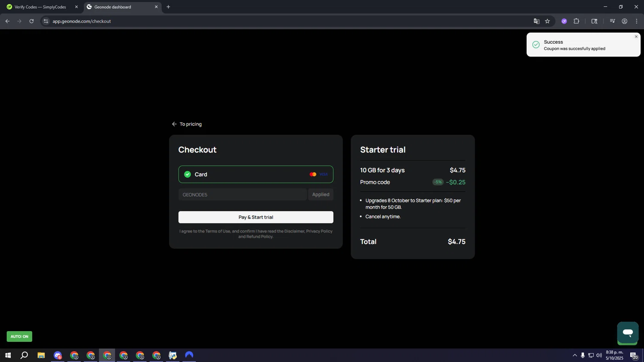Click the Applied coupon button

point(321,195)
